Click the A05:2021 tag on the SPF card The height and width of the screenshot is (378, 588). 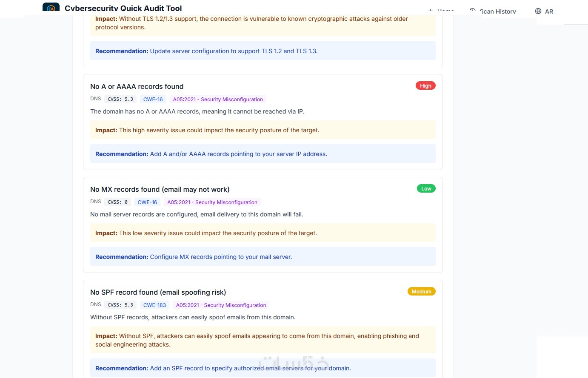point(221,305)
